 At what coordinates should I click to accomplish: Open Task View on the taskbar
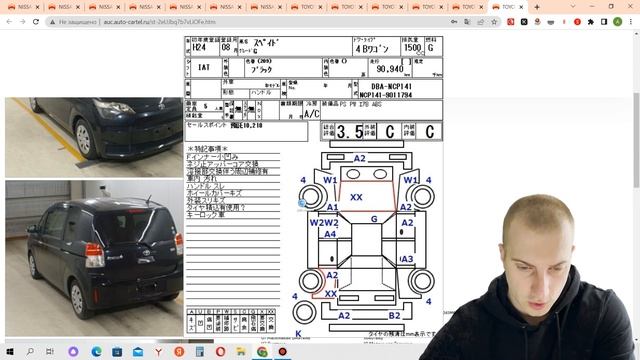tap(49, 351)
